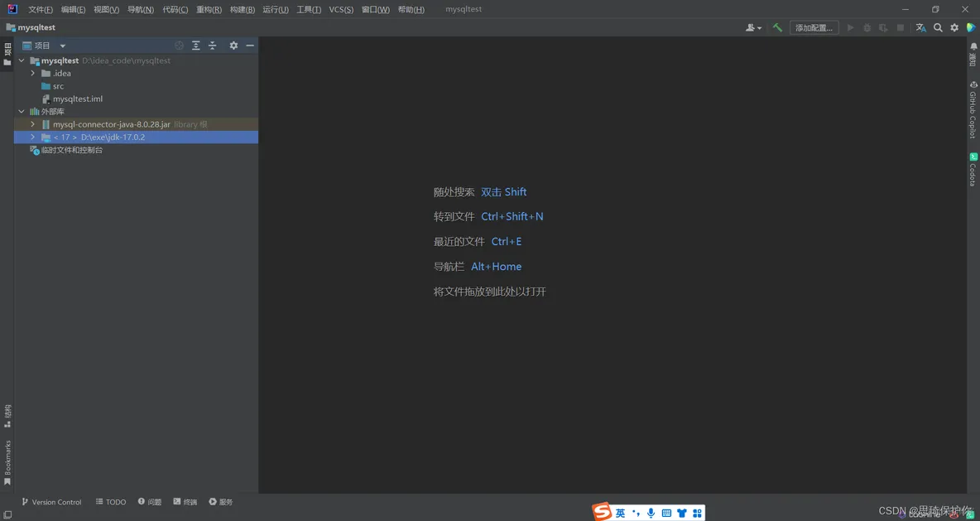This screenshot has height=521, width=980.
Task: Open the TODO tool window tab
Action: (111, 502)
